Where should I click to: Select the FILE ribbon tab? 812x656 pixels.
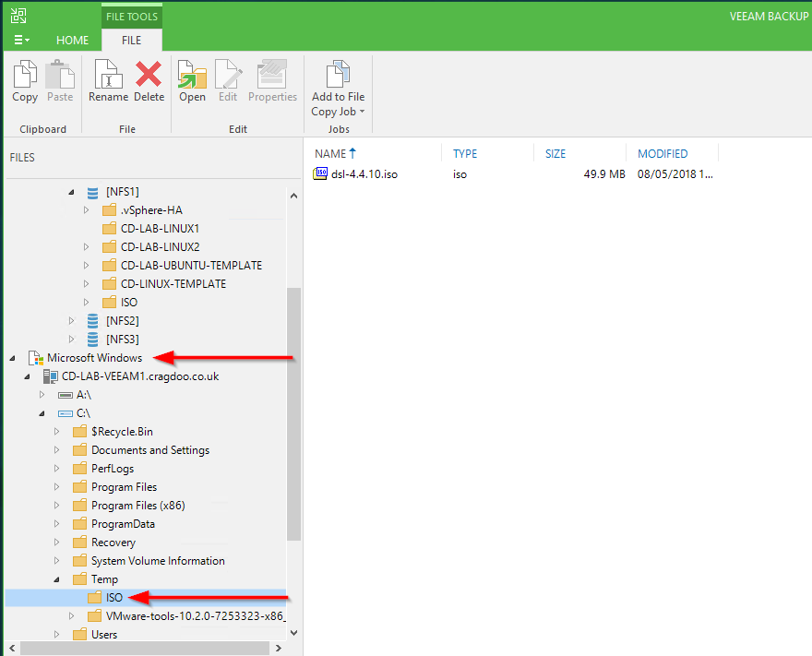point(132,40)
